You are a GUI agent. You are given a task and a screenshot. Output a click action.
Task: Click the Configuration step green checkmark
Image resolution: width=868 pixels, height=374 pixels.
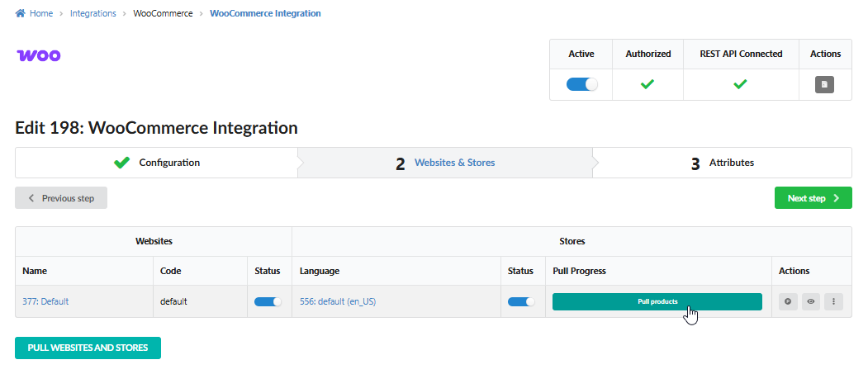[x=122, y=163]
